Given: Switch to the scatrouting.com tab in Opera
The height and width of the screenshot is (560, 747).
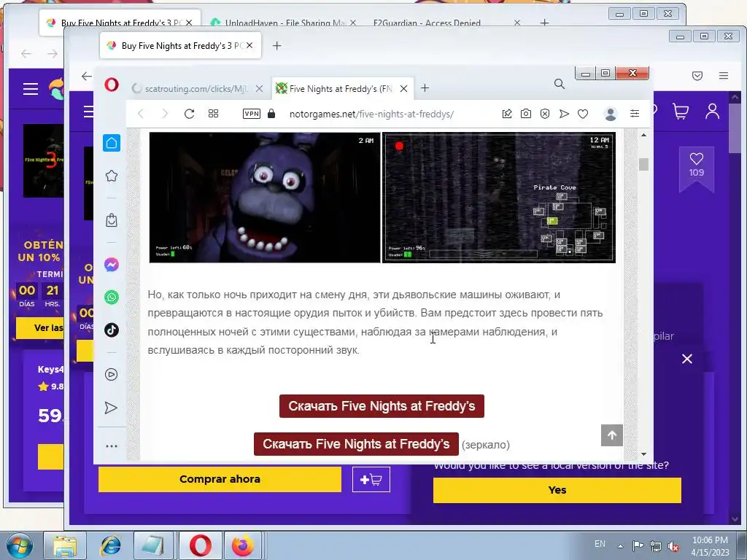Looking at the screenshot, I should click(196, 88).
